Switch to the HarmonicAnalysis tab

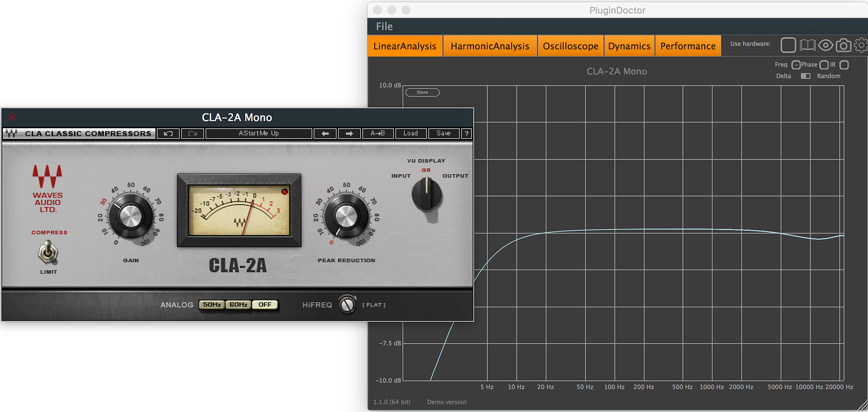[x=490, y=46]
